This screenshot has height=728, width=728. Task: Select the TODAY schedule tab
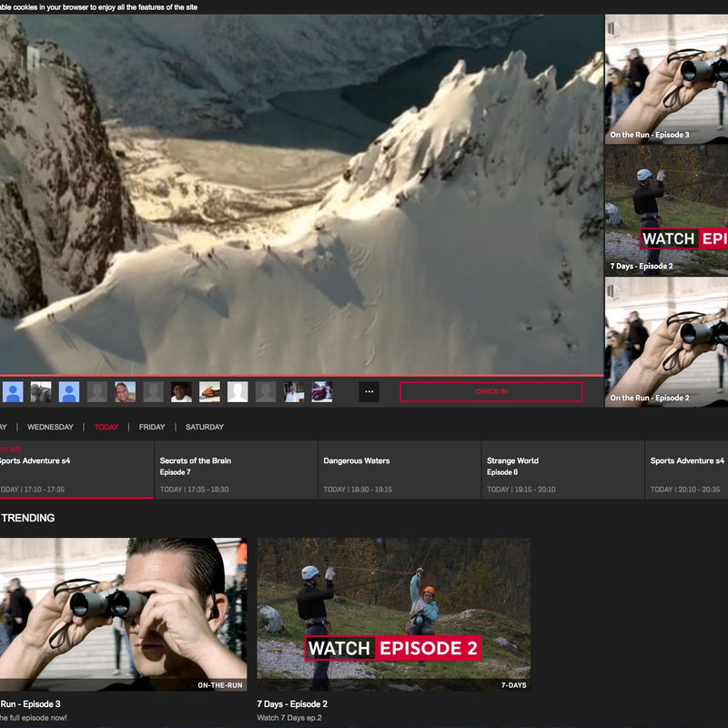(x=106, y=427)
